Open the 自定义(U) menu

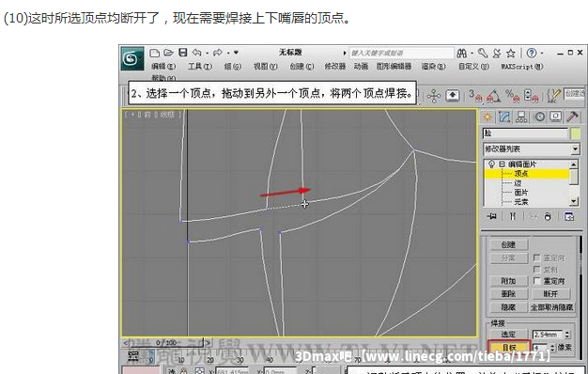[473, 67]
